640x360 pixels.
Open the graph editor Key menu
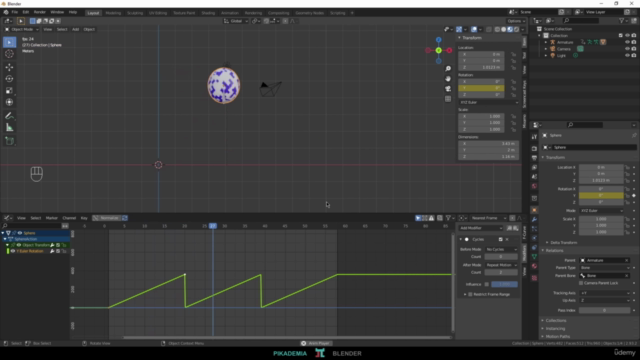point(84,218)
